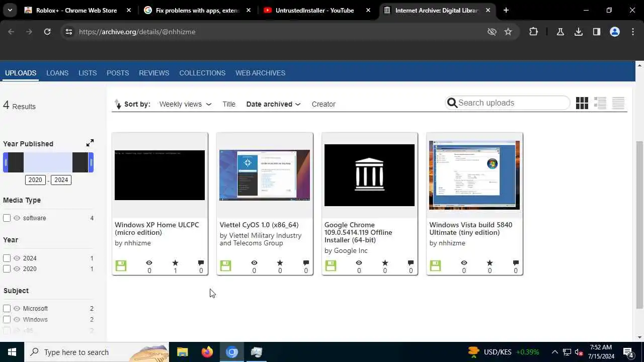The image size is (644, 362).
Task: Open Google Chrome Offline Installer title link
Action: coord(358,232)
